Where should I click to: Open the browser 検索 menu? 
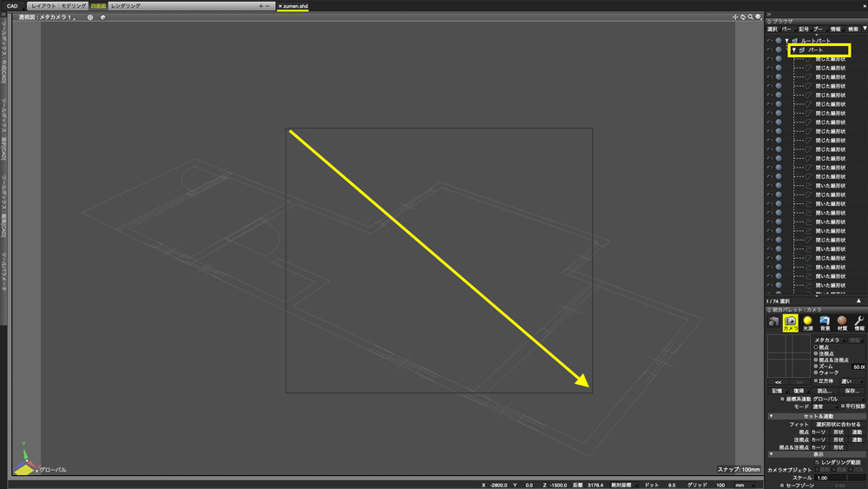(x=853, y=30)
